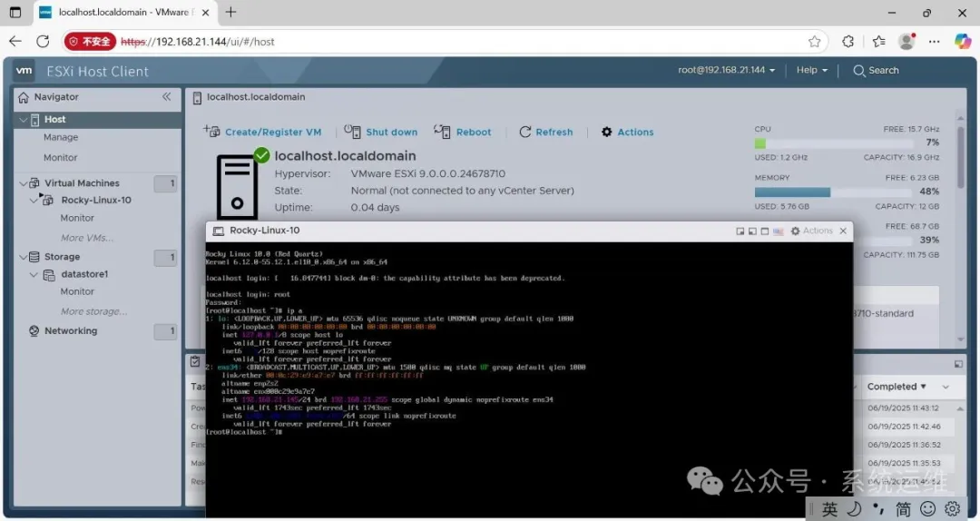Image resolution: width=980 pixels, height=521 pixels.
Task: Click the More VMs... link
Action: pyautogui.click(x=87, y=239)
